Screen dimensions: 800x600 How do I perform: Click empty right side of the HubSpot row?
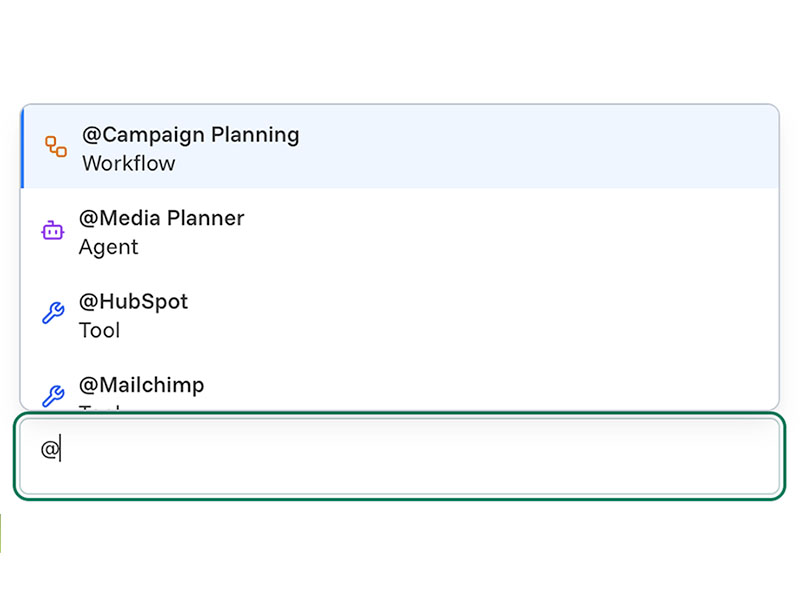point(550,314)
